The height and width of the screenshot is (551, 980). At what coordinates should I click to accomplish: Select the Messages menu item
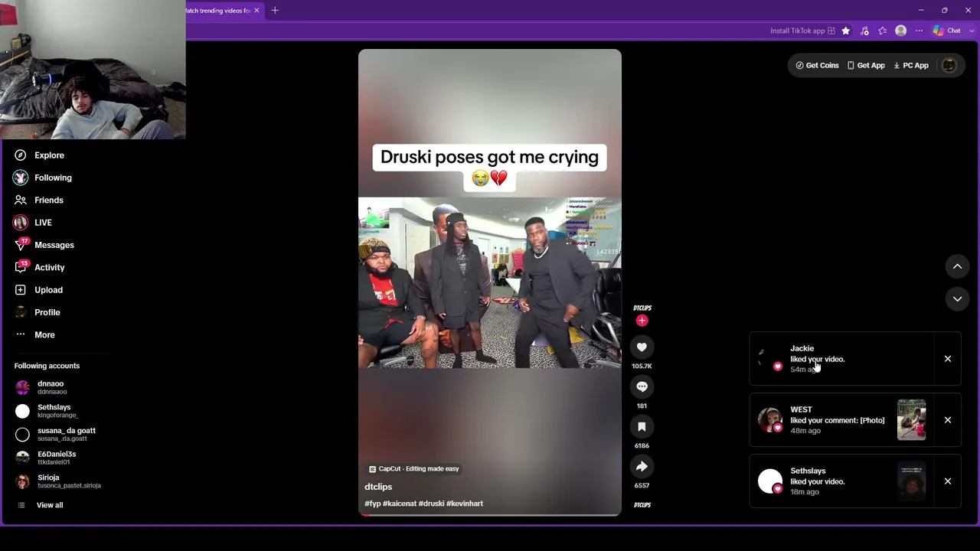pos(54,245)
